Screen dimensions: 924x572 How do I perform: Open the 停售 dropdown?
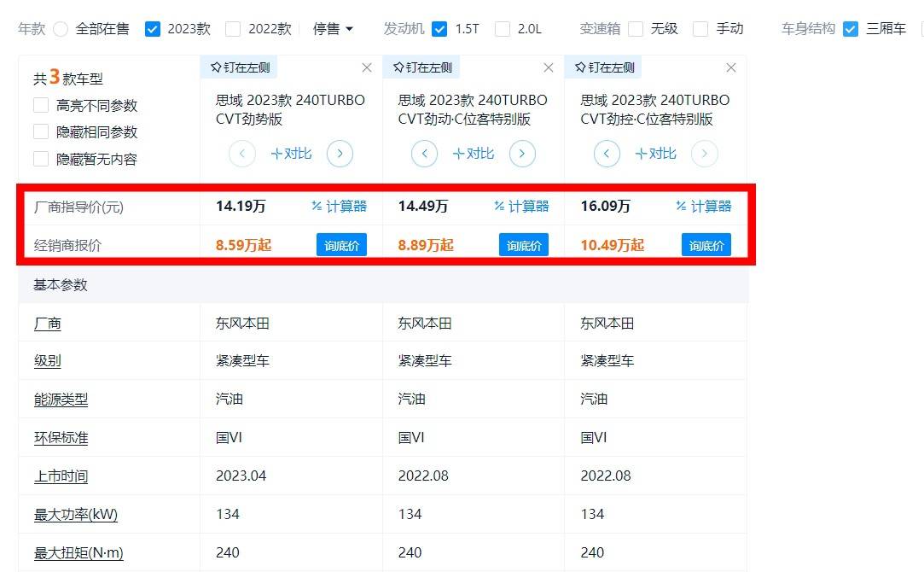(333, 29)
